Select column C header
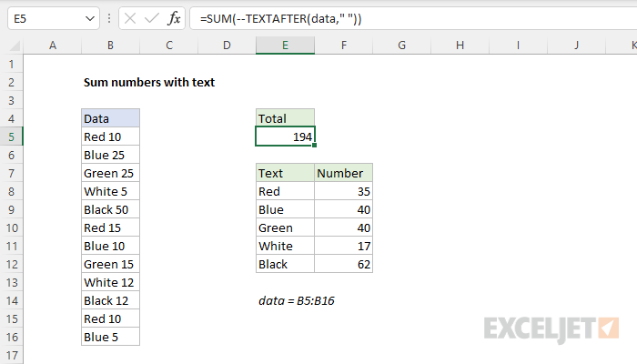637x364 pixels. click(169, 45)
